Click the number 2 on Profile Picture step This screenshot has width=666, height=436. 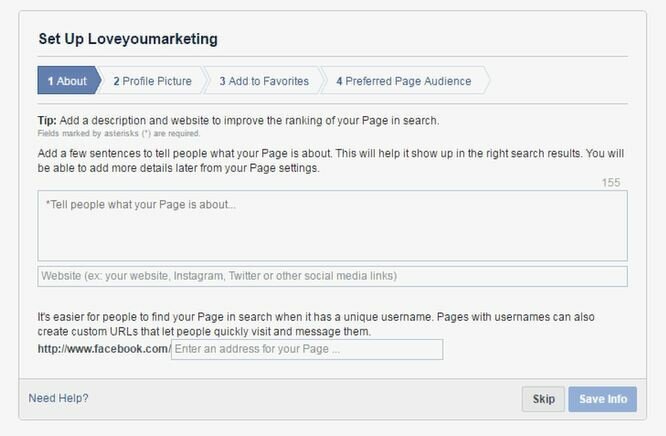coord(116,81)
